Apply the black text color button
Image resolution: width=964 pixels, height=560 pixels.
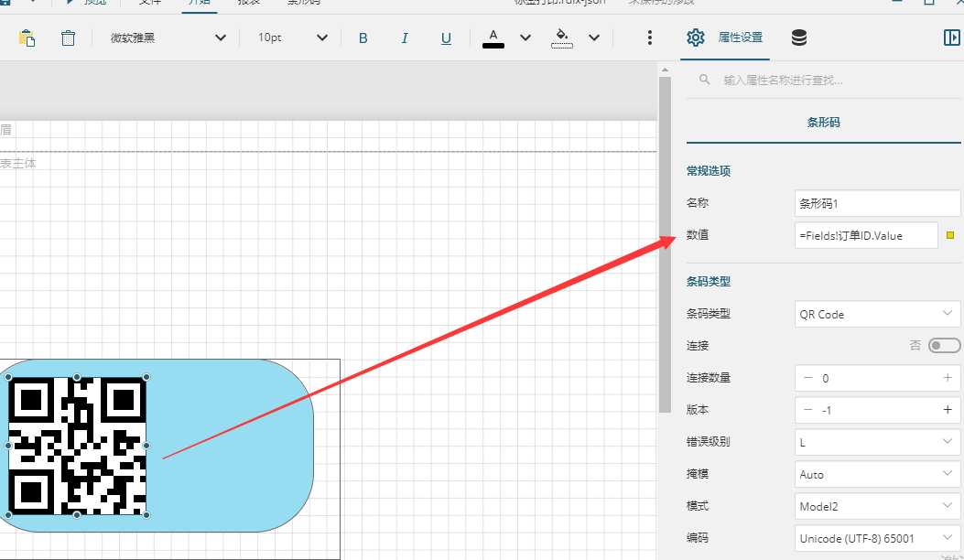point(493,38)
